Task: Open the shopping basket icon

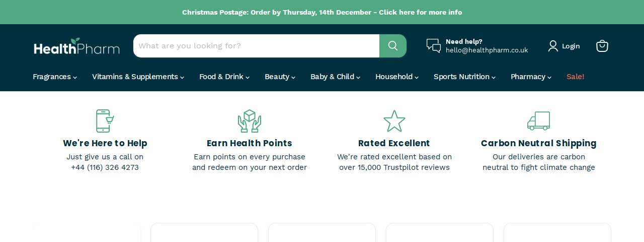Action: [x=602, y=46]
